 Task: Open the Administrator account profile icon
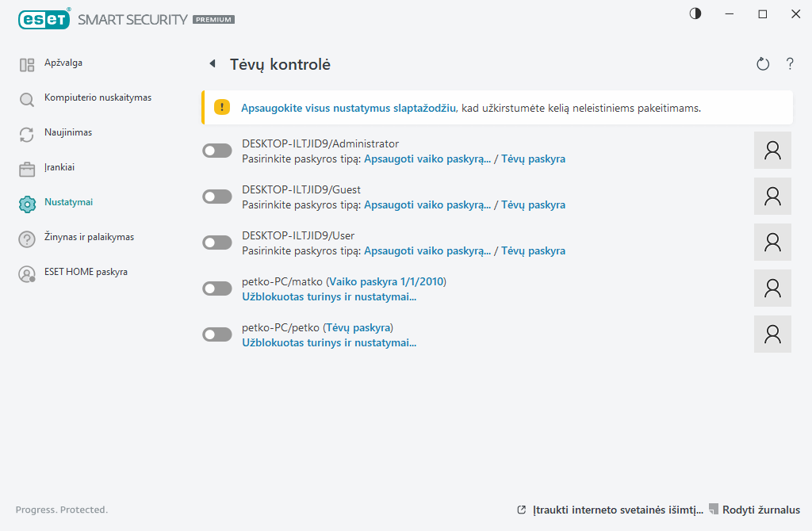click(772, 150)
